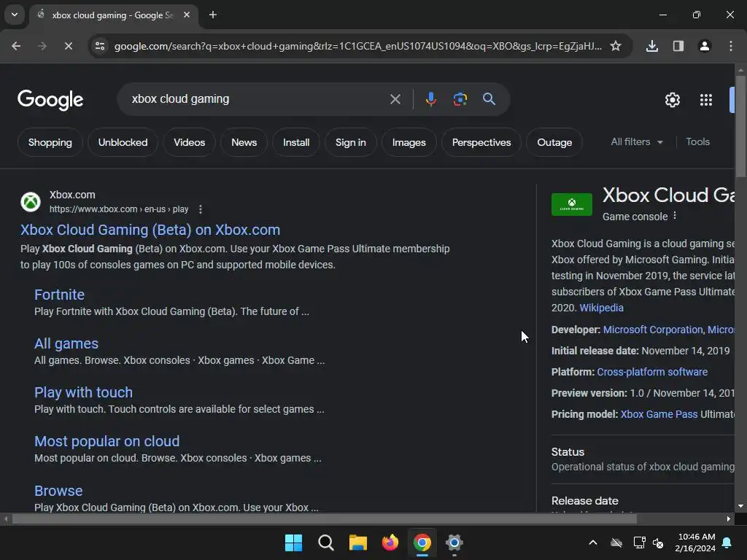Open the Wikipedia link in knowledge panel
This screenshot has width=747, height=560.
[601, 308]
